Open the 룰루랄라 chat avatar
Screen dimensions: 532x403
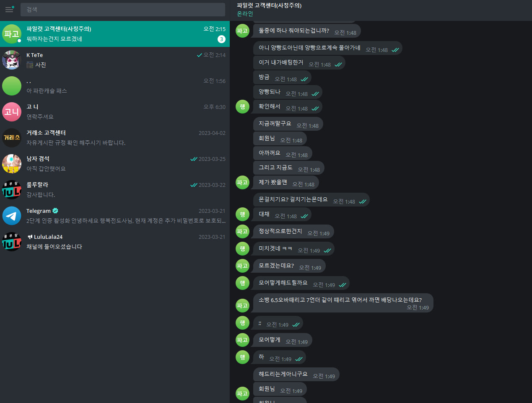(12, 190)
